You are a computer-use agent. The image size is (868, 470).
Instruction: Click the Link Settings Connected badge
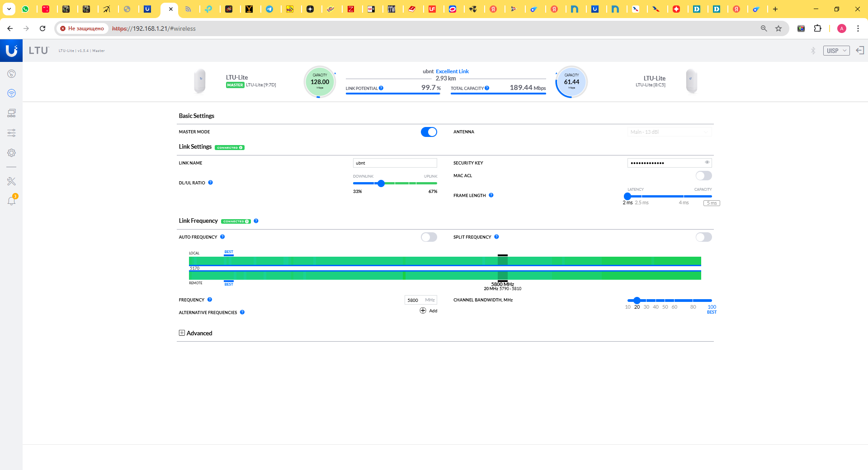coord(230,148)
